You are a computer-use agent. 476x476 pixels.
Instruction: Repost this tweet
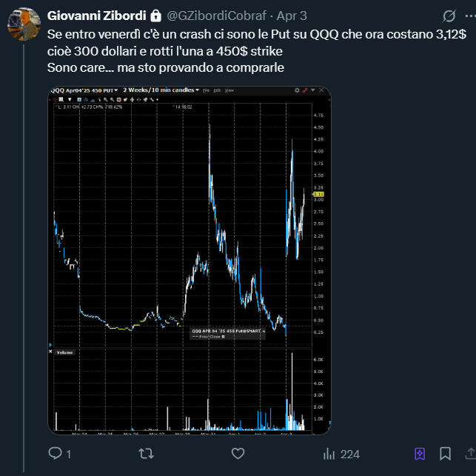[x=147, y=453]
